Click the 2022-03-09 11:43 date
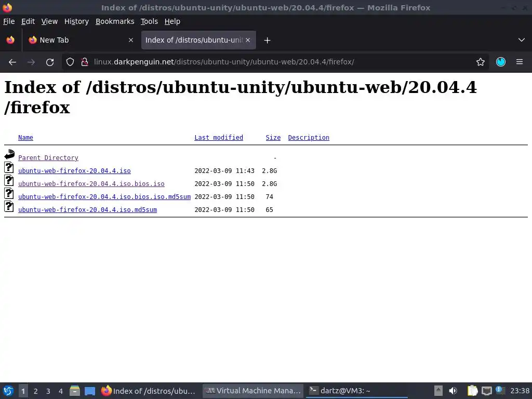532x399 pixels. coord(224,170)
